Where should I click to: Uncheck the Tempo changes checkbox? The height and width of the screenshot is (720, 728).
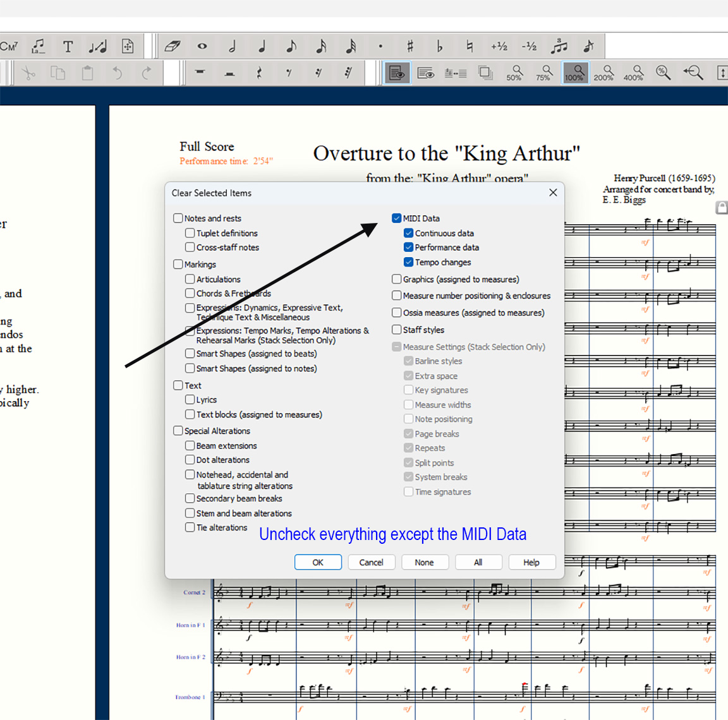[409, 262]
